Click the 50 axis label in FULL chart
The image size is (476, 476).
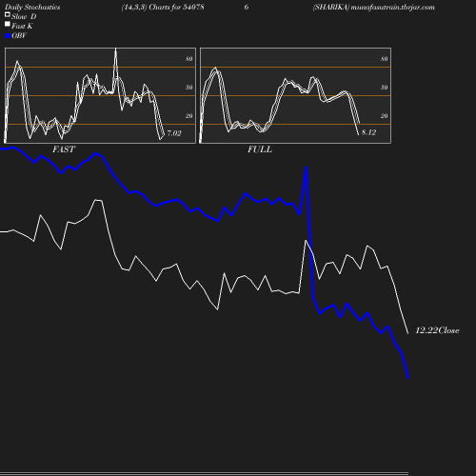click(x=385, y=88)
